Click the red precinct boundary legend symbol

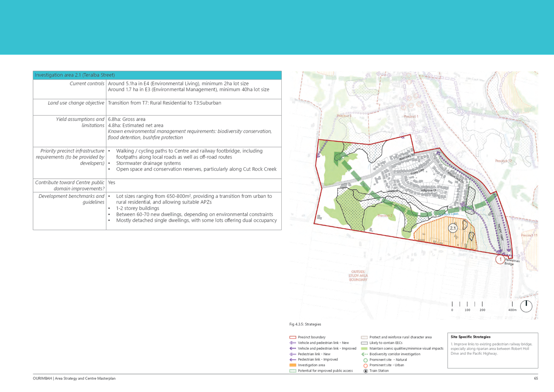pos(293,337)
